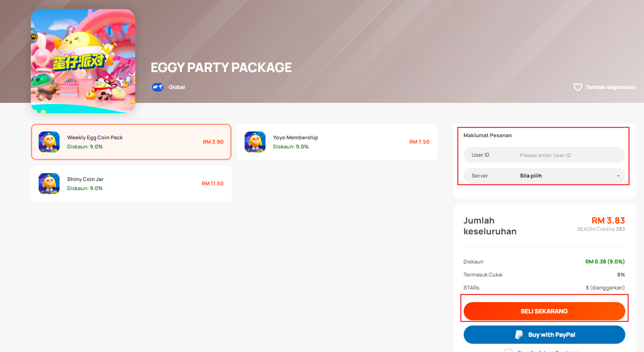This screenshot has height=352, width=644.
Task: Click the PayPal logo icon on button
Action: pyautogui.click(x=519, y=335)
